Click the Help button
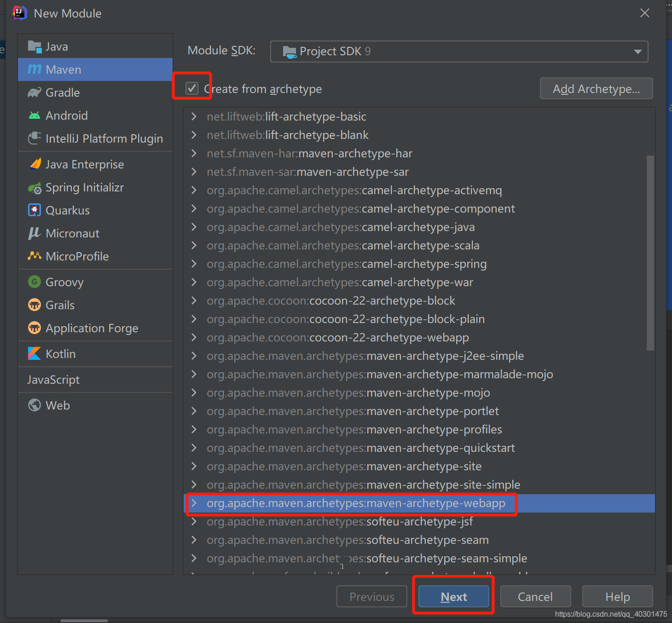The width and height of the screenshot is (672, 623). pos(617,596)
